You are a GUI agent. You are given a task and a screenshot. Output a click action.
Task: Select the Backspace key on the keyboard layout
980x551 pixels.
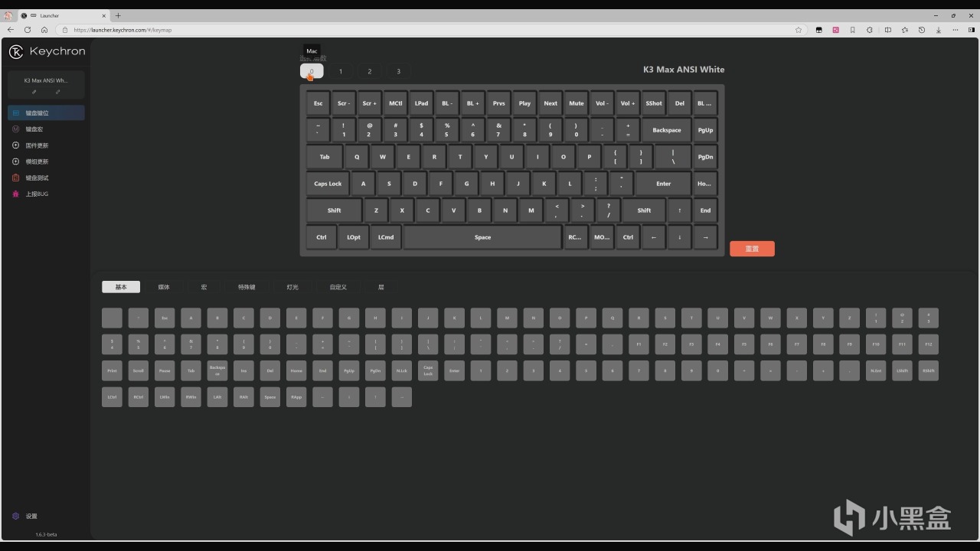click(x=667, y=130)
